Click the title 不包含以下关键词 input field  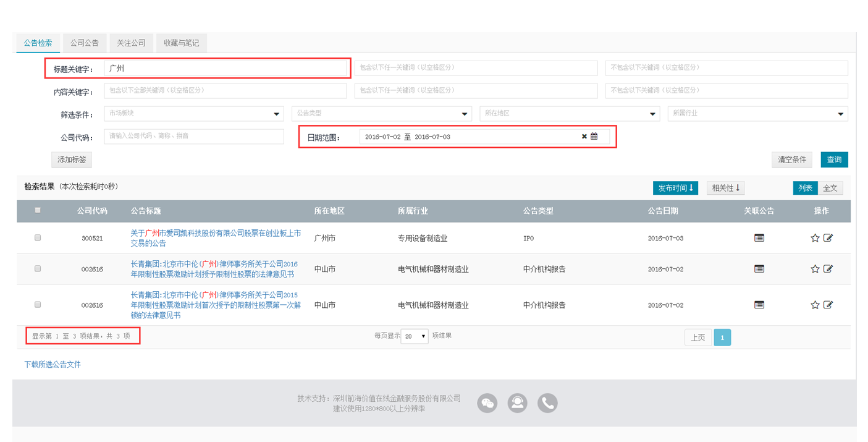tap(727, 67)
